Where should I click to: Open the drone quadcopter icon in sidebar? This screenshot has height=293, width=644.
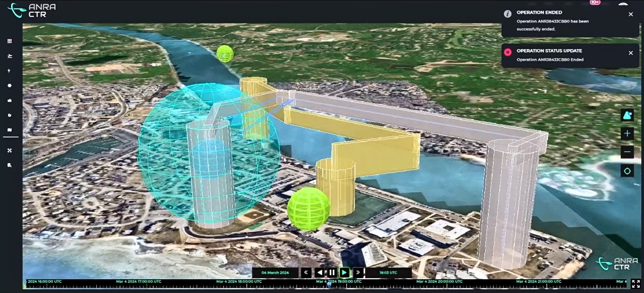[9, 150]
